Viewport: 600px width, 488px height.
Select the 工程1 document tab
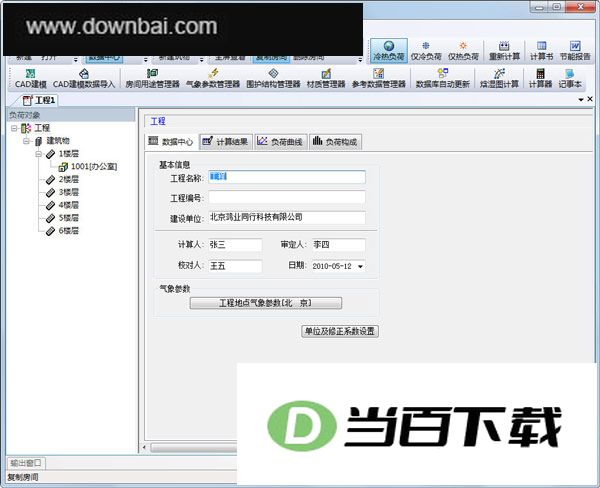click(x=39, y=101)
